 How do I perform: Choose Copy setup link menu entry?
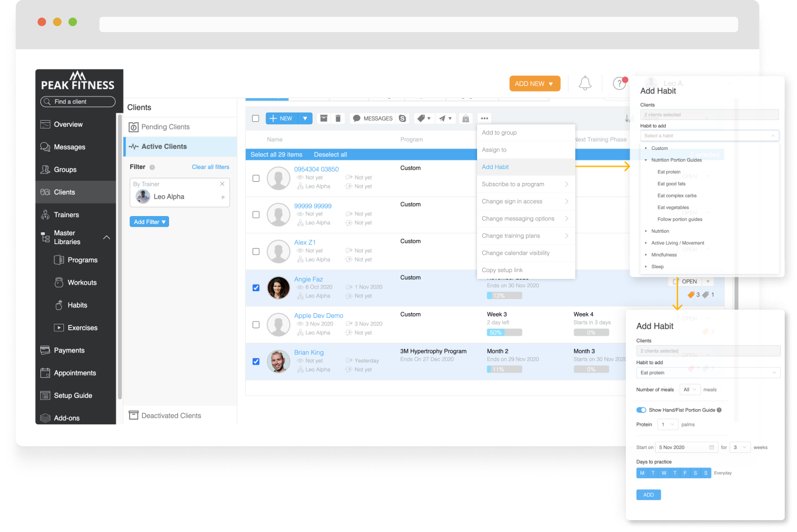point(502,270)
